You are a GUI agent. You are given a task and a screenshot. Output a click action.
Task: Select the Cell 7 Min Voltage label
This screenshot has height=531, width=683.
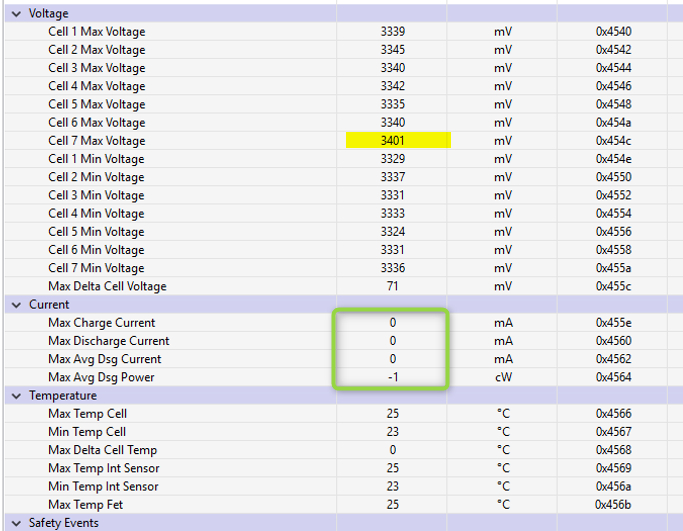(96, 268)
